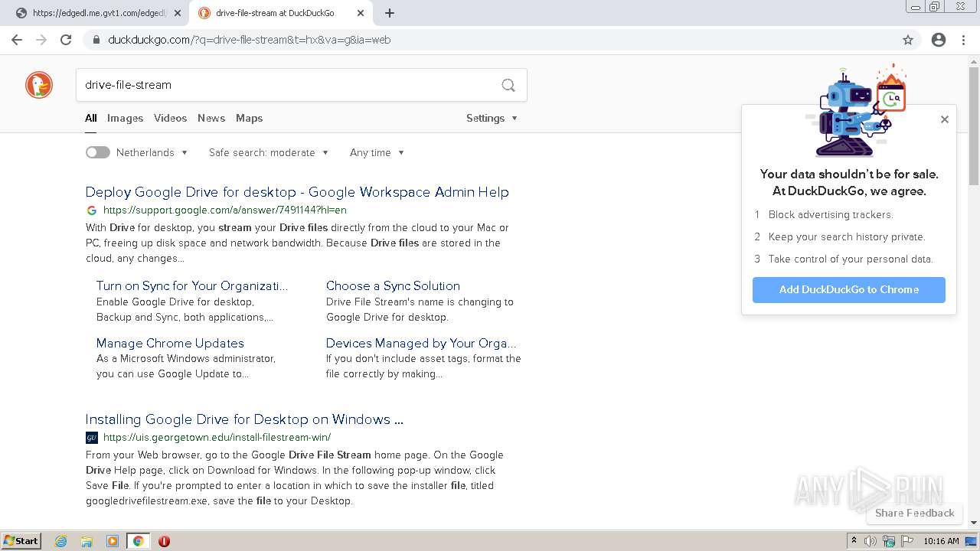Viewport: 980px width, 551px height.
Task: Open the Any time filter dropdown
Action: point(377,152)
